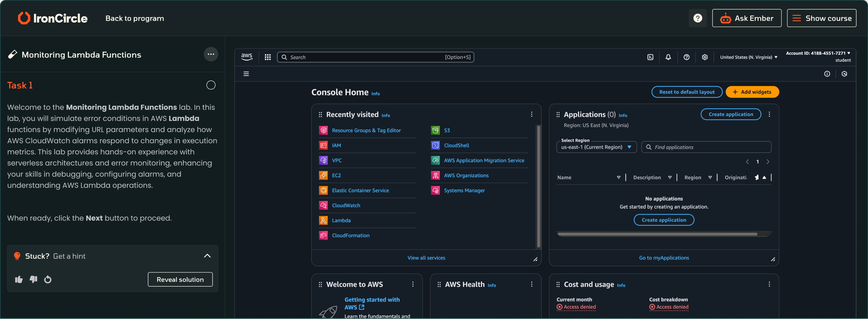Viewport: 868px width, 319px height.
Task: Toggle the side navigation hamburger menu
Action: (246, 74)
